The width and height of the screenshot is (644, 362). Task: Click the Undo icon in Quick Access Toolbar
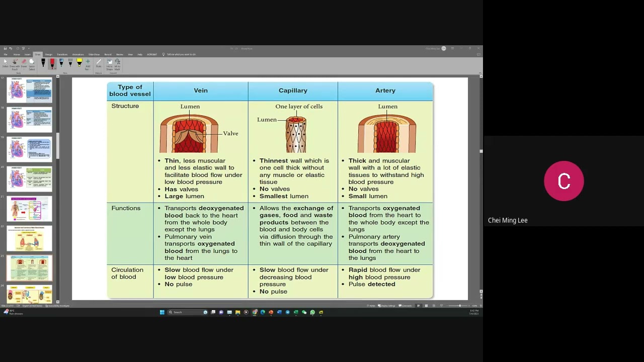pyautogui.click(x=11, y=48)
